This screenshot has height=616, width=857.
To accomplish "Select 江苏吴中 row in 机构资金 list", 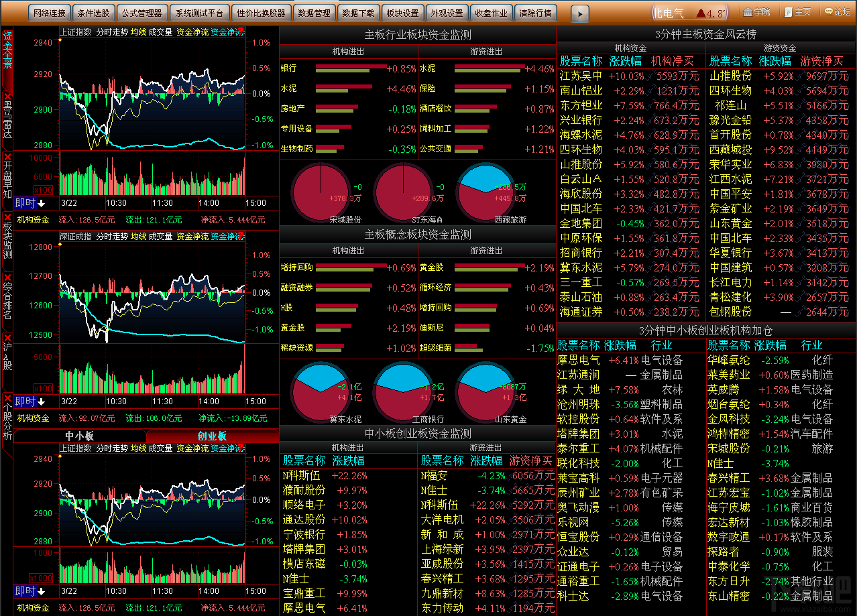I will [x=631, y=76].
